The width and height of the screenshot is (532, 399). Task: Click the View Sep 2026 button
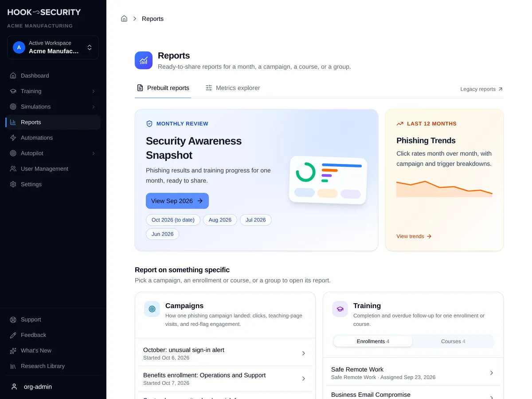(177, 201)
